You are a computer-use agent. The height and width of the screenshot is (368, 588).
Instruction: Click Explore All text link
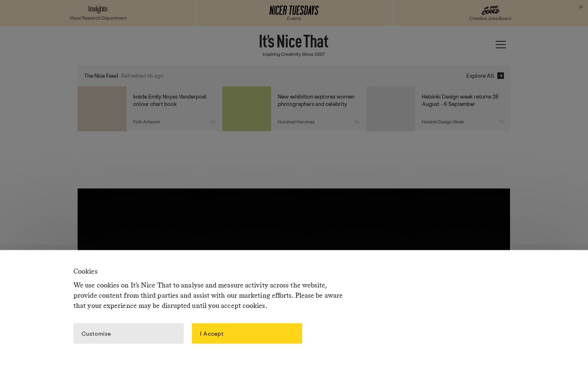(480, 76)
